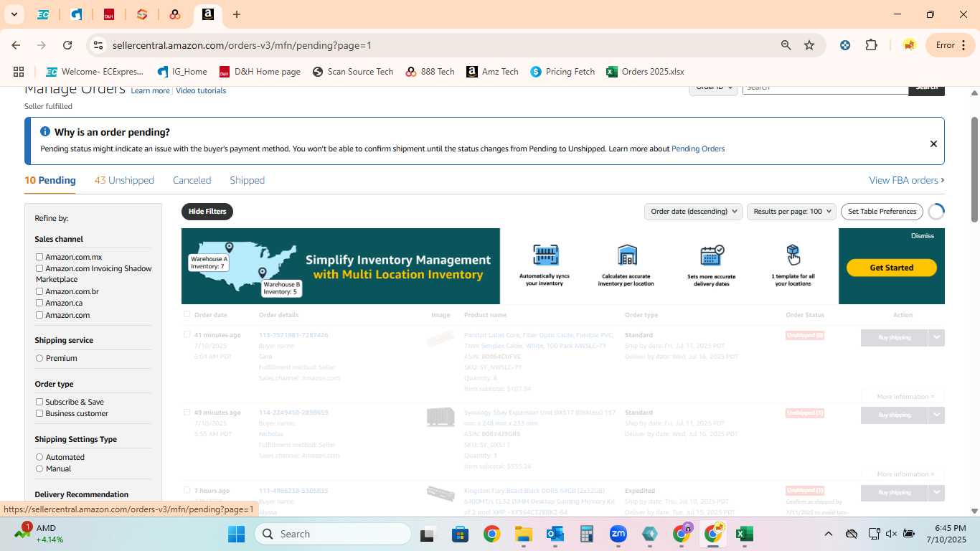Dismiss the Multi Location Inventory banner

tap(923, 236)
